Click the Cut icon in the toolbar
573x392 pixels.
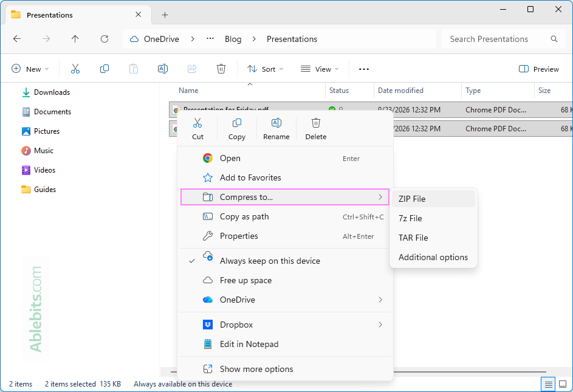[x=75, y=69]
